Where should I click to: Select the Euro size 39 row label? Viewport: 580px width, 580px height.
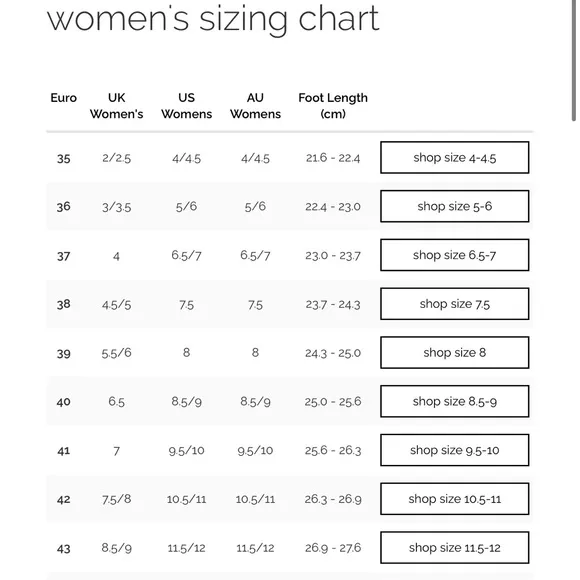[64, 354]
